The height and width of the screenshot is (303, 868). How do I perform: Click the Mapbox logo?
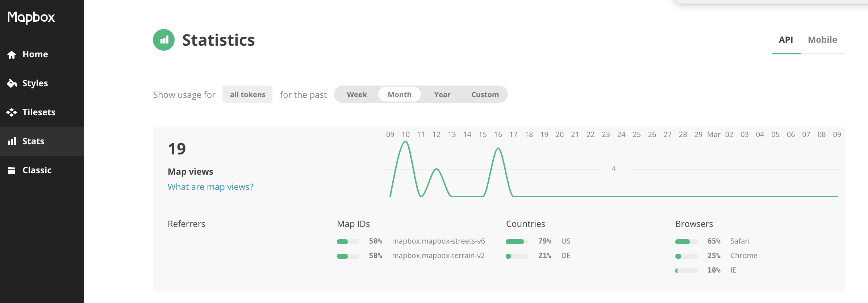tap(31, 17)
